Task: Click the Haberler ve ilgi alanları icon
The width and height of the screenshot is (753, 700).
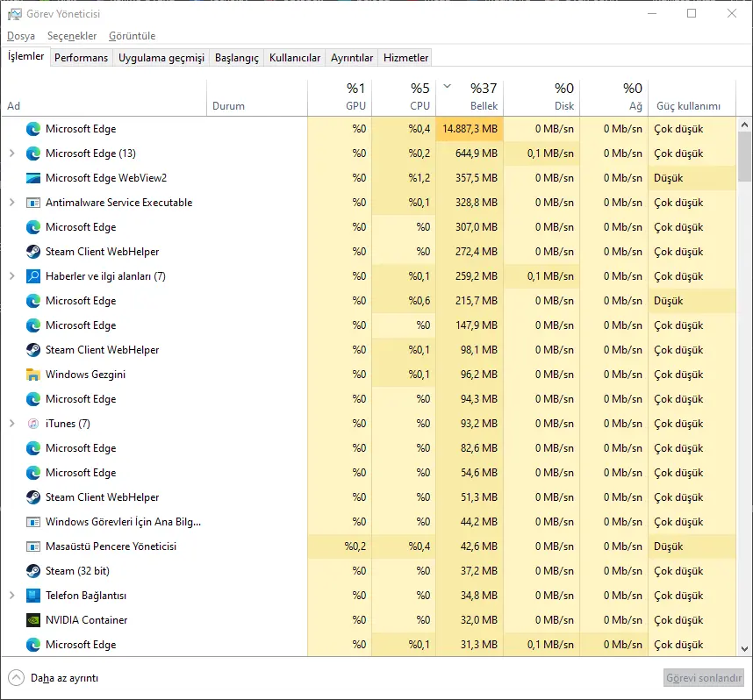Action: pyautogui.click(x=33, y=276)
